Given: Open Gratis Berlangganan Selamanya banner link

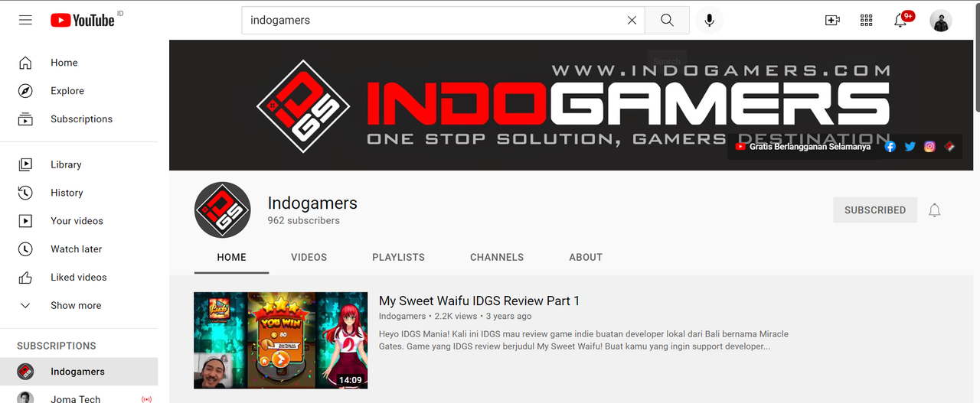Looking at the screenshot, I should pyautogui.click(x=803, y=147).
